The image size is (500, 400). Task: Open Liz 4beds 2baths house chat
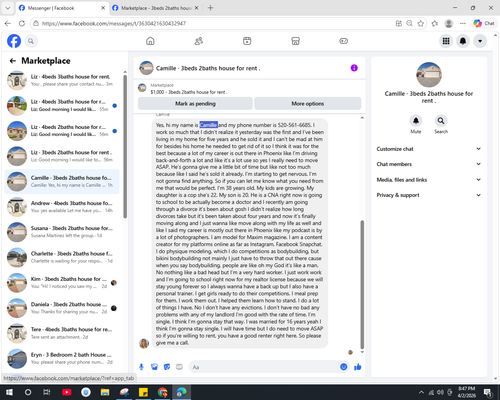(x=62, y=131)
